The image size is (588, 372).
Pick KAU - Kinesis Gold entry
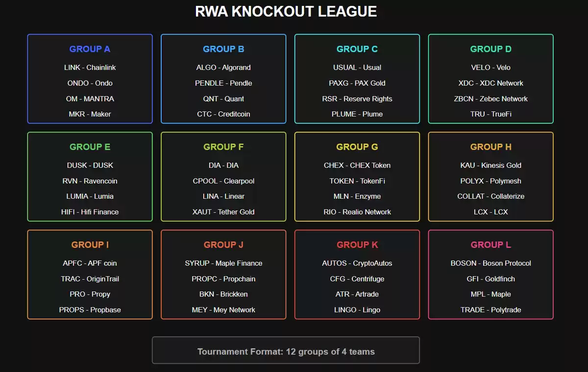click(491, 165)
